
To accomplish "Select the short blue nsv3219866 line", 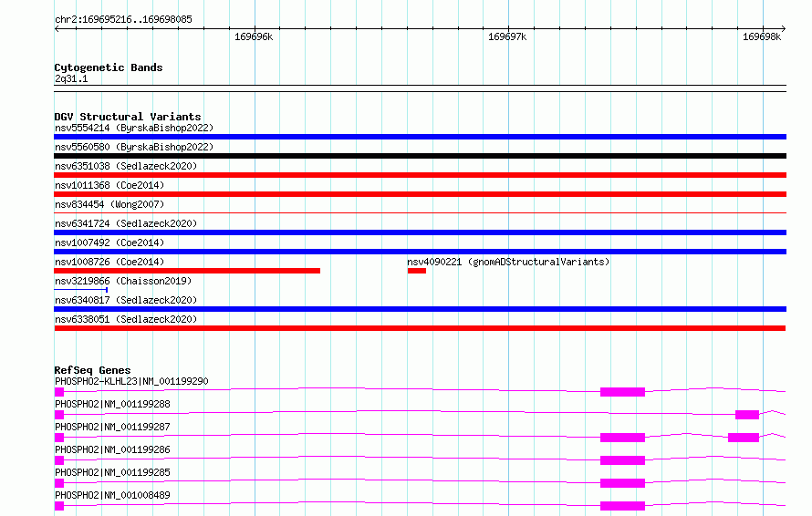I will pos(81,290).
